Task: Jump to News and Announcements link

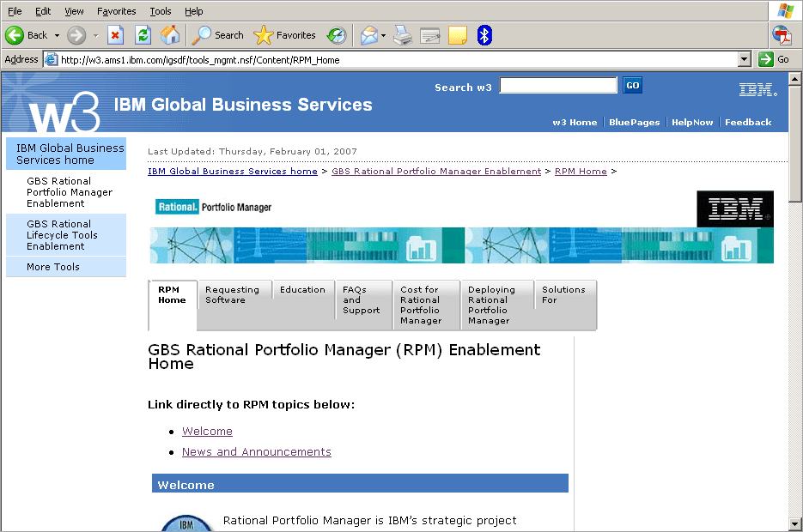Action: pyautogui.click(x=257, y=451)
